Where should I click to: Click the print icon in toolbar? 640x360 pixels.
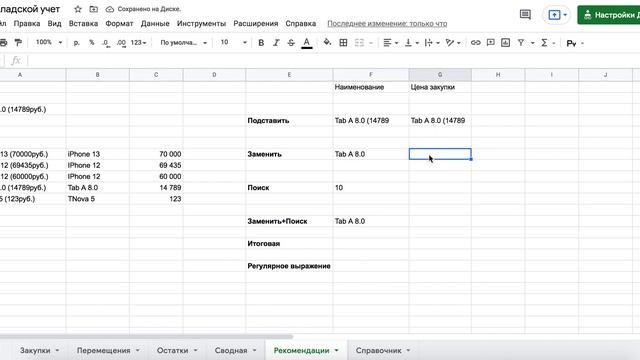click(x=3, y=42)
